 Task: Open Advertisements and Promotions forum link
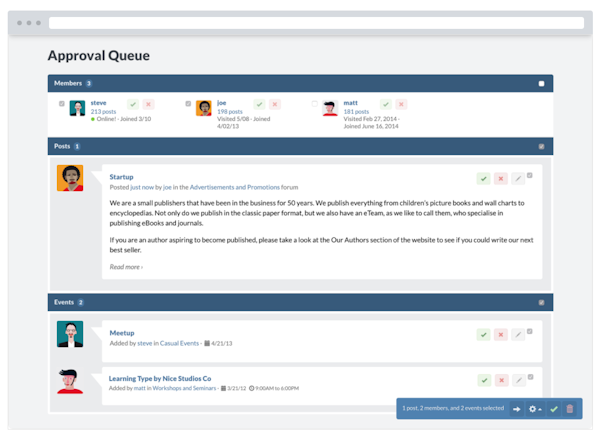[235, 187]
